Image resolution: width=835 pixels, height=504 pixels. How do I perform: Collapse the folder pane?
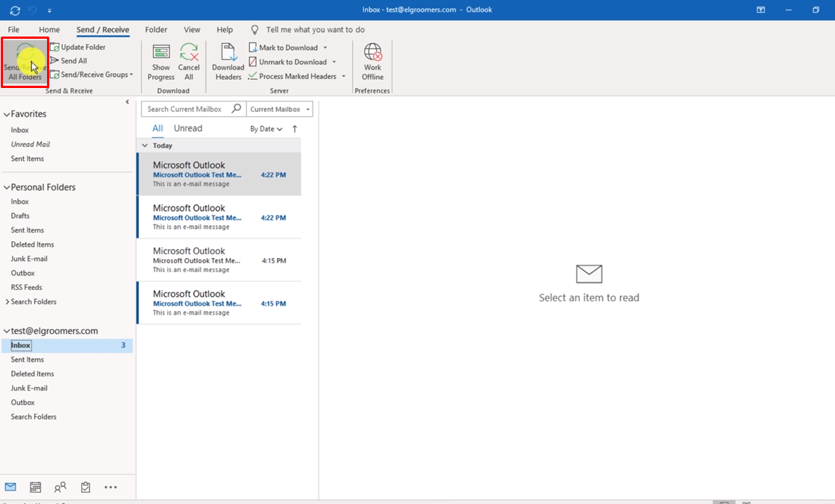[x=128, y=101]
